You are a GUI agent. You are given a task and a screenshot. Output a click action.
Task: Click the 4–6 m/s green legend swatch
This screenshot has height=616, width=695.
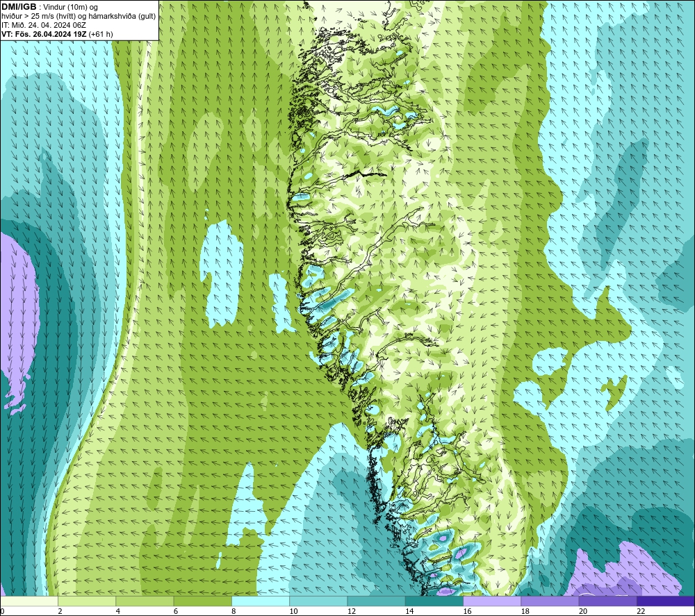tap(145, 601)
